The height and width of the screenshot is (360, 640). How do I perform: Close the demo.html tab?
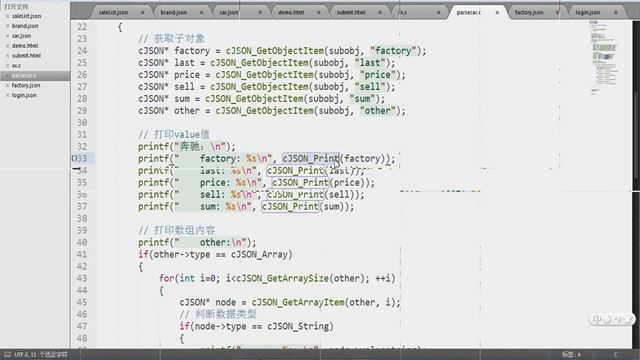click(319, 13)
